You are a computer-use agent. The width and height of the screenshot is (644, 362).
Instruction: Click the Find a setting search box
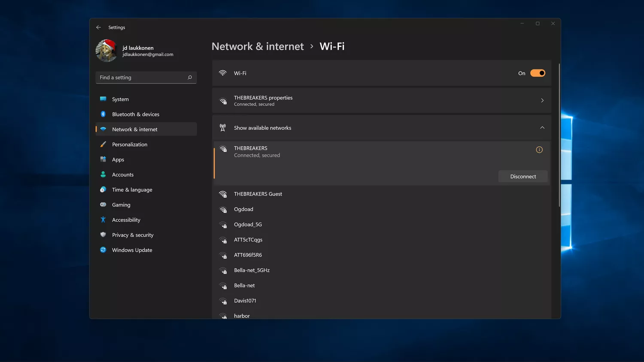146,78
